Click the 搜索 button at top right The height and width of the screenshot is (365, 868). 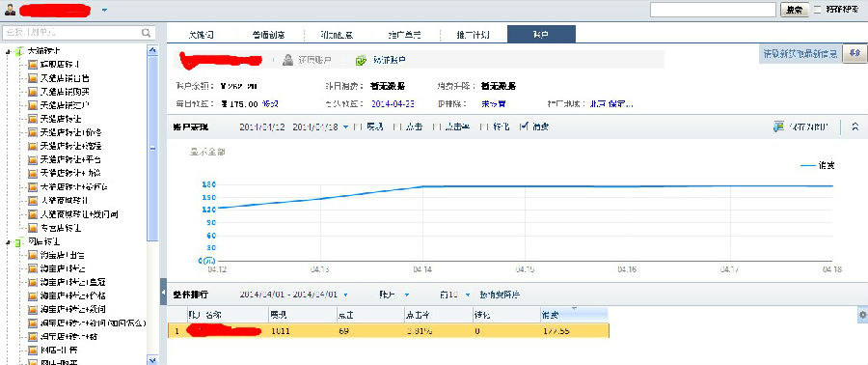[794, 10]
